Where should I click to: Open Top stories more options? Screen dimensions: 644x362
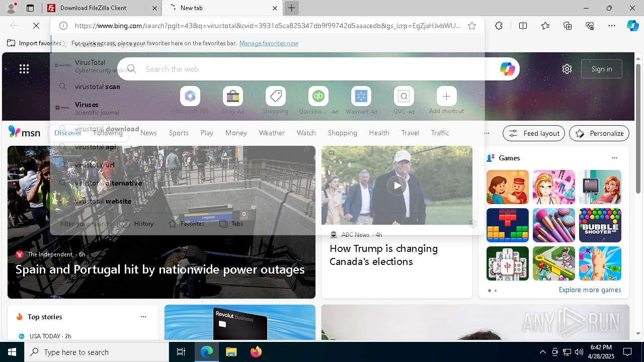[x=143, y=317]
